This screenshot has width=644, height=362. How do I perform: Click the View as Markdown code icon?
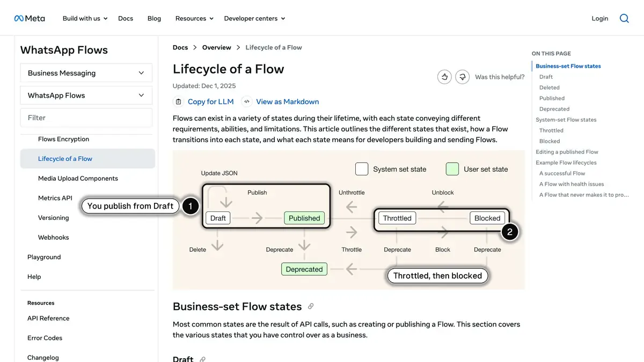click(x=246, y=101)
